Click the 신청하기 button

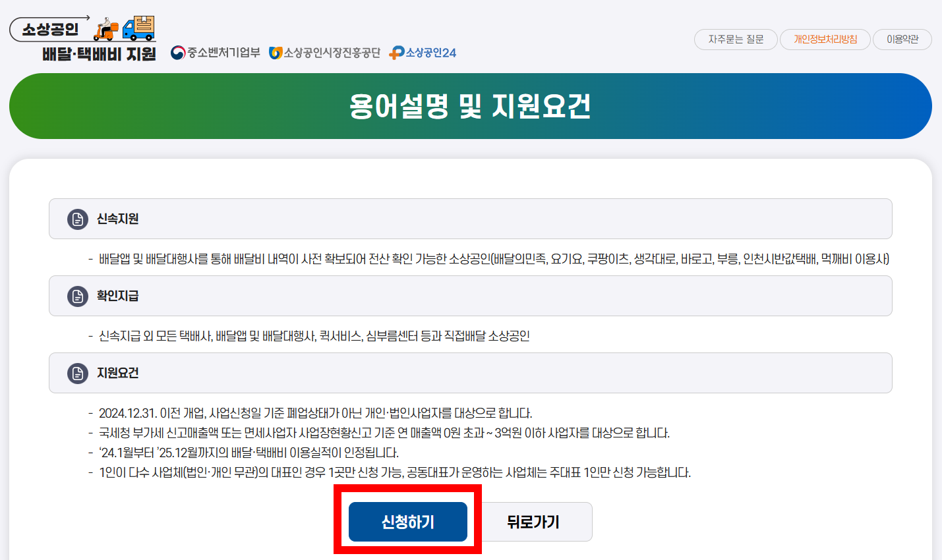pyautogui.click(x=408, y=522)
